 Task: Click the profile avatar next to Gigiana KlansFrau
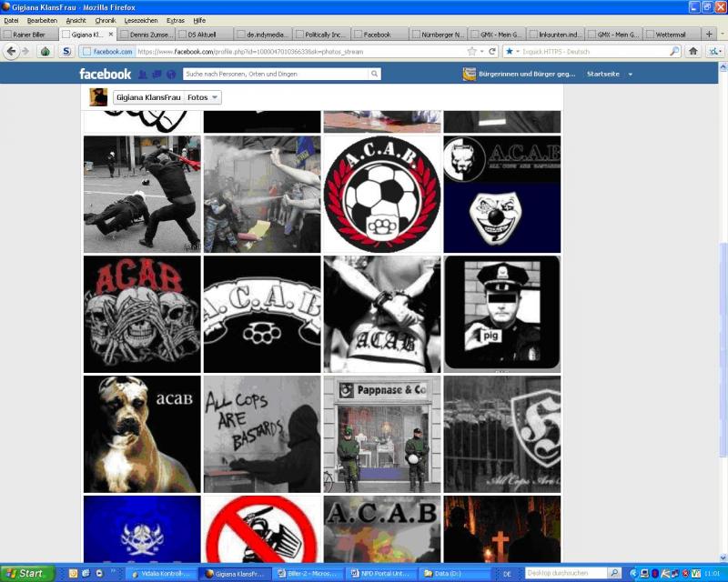[x=98, y=97]
